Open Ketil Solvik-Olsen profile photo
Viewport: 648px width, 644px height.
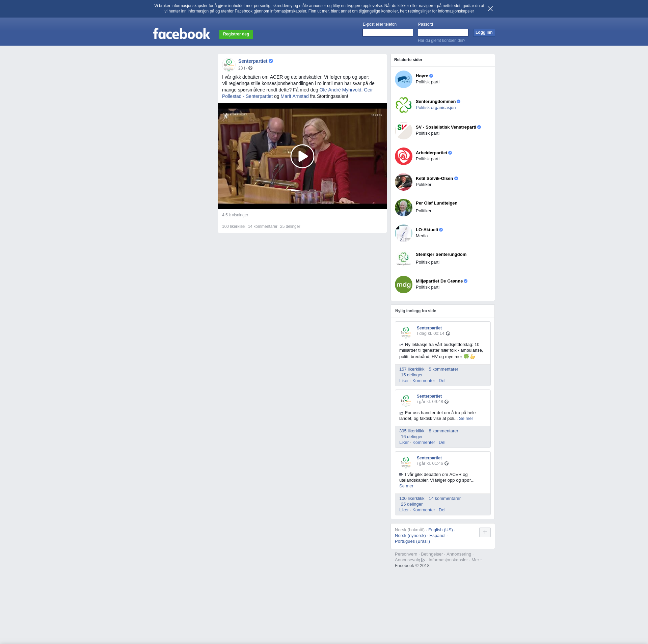tap(404, 182)
